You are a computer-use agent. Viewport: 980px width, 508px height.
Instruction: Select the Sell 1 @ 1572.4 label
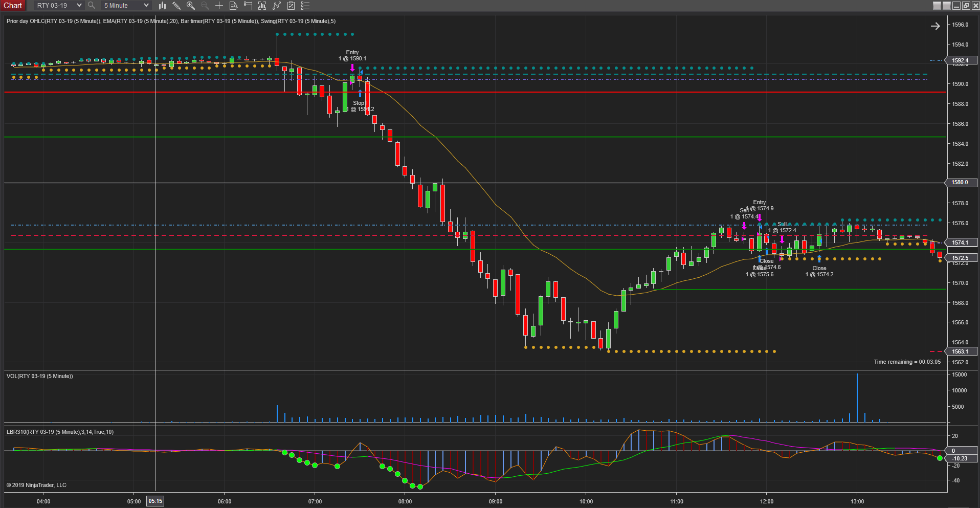coord(782,227)
